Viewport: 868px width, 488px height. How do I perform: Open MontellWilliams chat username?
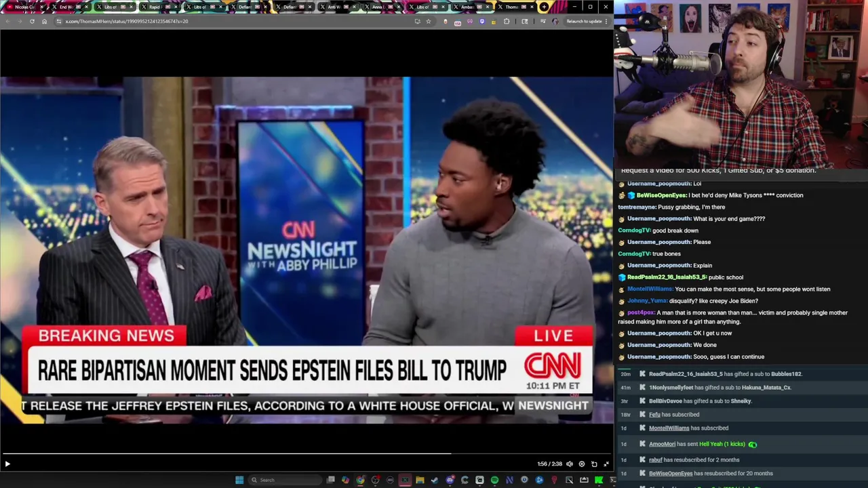(650, 289)
